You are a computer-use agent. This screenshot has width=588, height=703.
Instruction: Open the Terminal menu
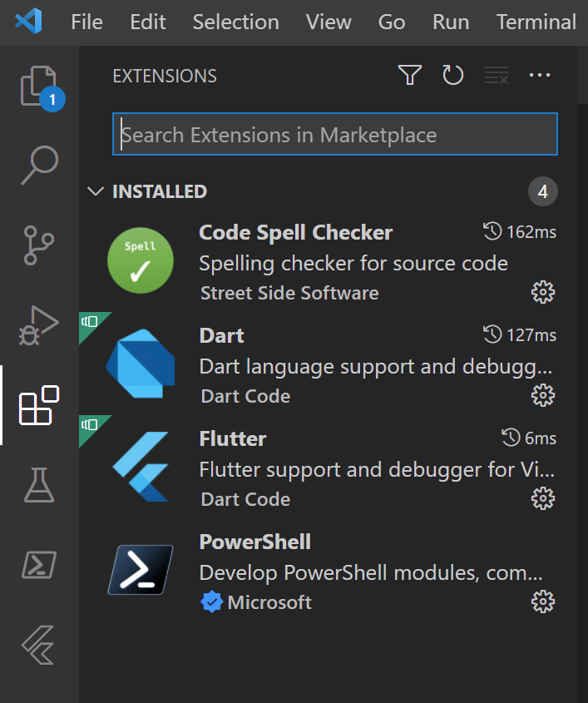[x=536, y=22]
